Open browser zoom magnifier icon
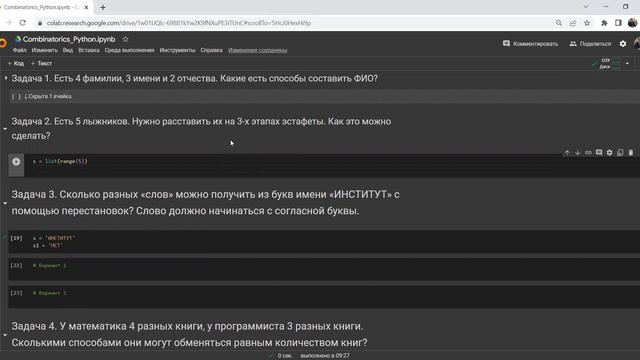The height and width of the screenshot is (360, 640). click(558, 23)
